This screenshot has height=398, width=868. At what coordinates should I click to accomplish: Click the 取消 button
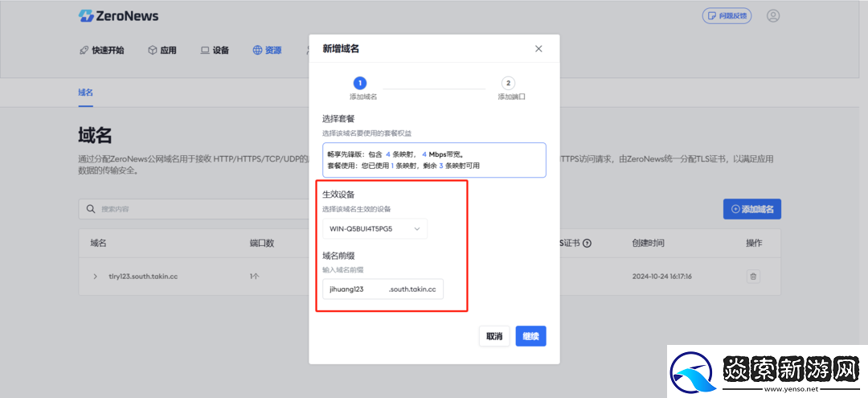(494, 336)
